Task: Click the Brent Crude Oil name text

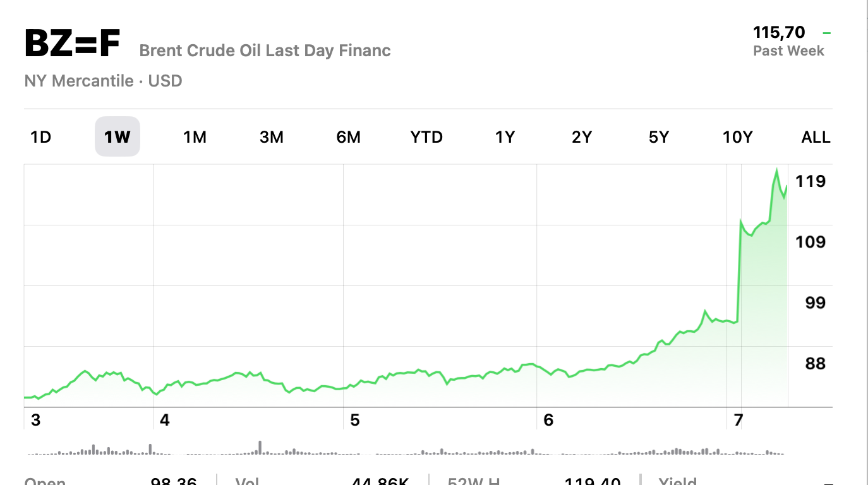Action: [265, 51]
